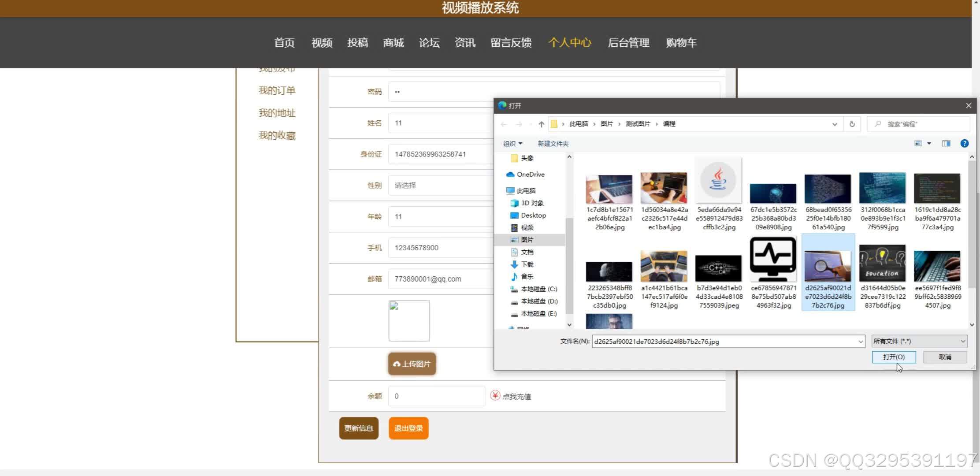Open 留言反馈 page
The height and width of the screenshot is (476, 980).
coord(511,43)
